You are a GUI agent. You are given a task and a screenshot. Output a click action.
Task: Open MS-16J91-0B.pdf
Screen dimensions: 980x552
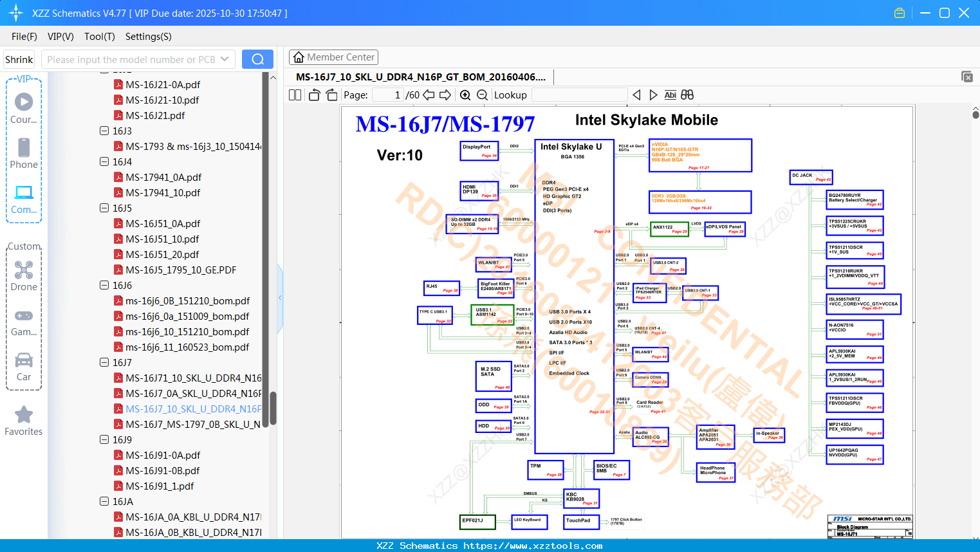tap(163, 470)
